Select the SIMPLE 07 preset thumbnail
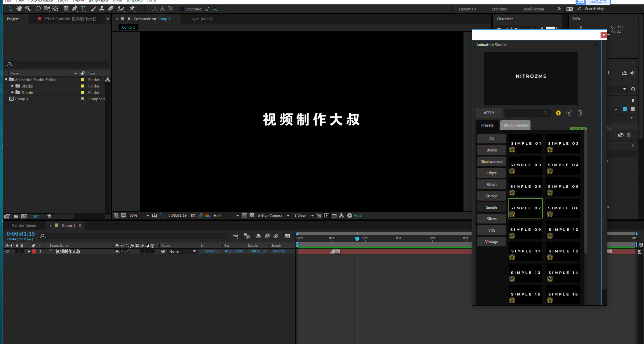Screen dimensions: 644x344 click(x=525, y=208)
